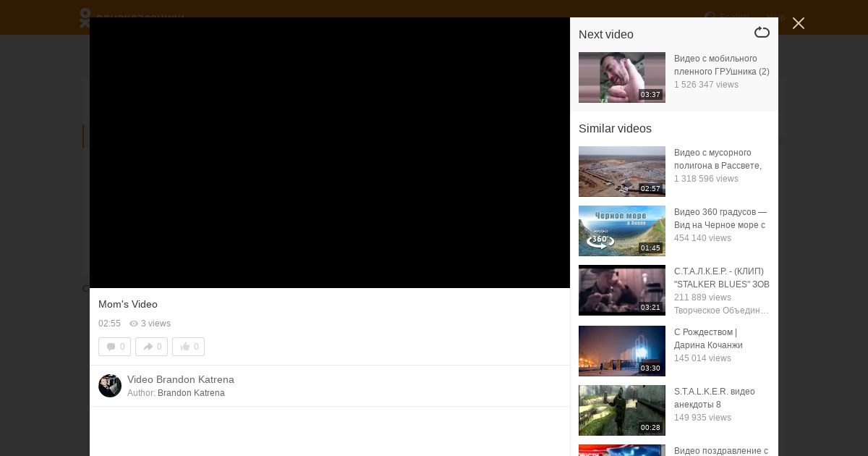Open 'Видео 360 градусов — Вид на Черное море' title
This screenshot has width=868, height=456.
point(720,219)
